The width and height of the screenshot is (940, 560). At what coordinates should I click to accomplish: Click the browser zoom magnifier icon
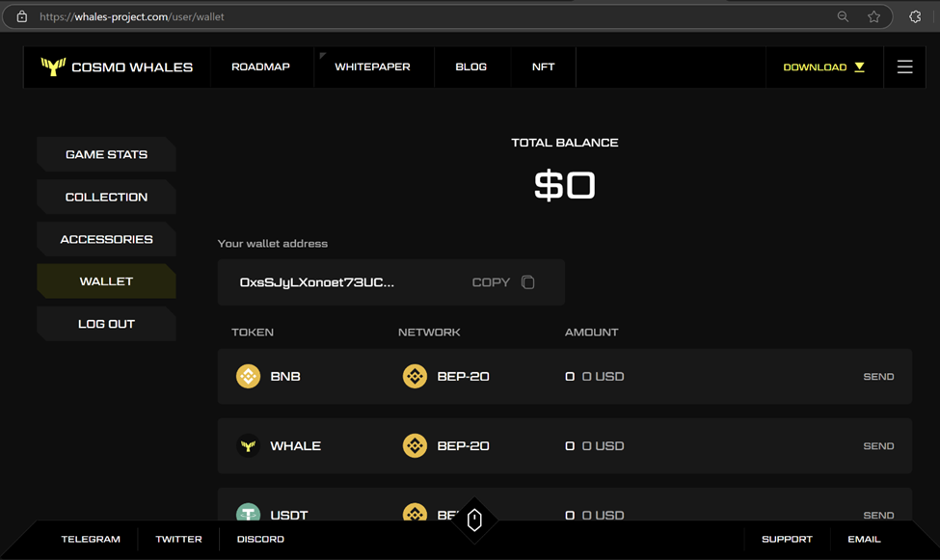[x=843, y=16]
